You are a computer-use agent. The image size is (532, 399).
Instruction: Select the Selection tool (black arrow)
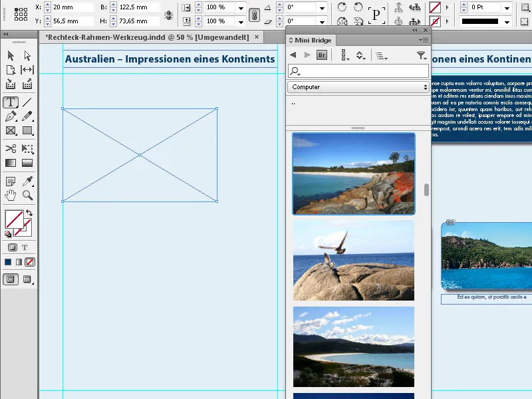(x=9, y=55)
